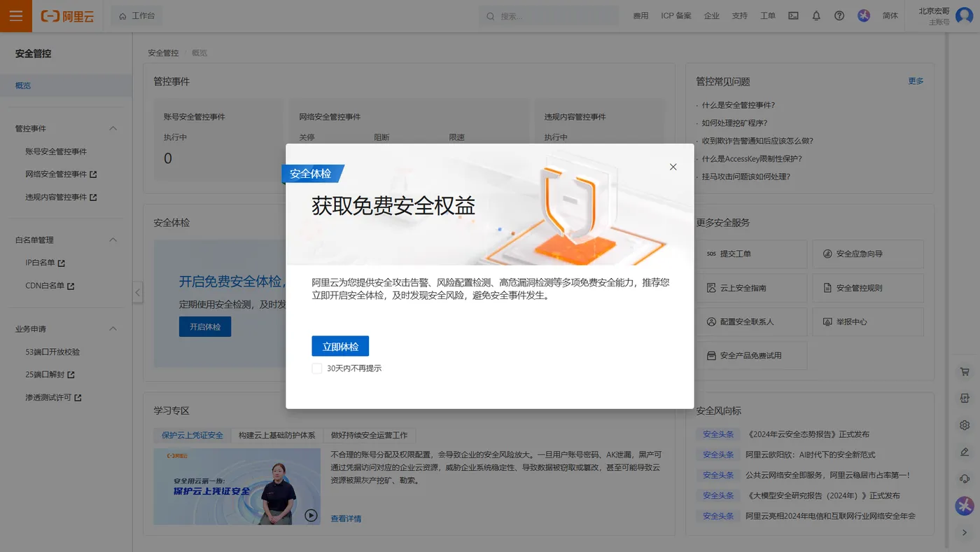Click the settings gear on right rail
980x552 pixels.
[965, 425]
